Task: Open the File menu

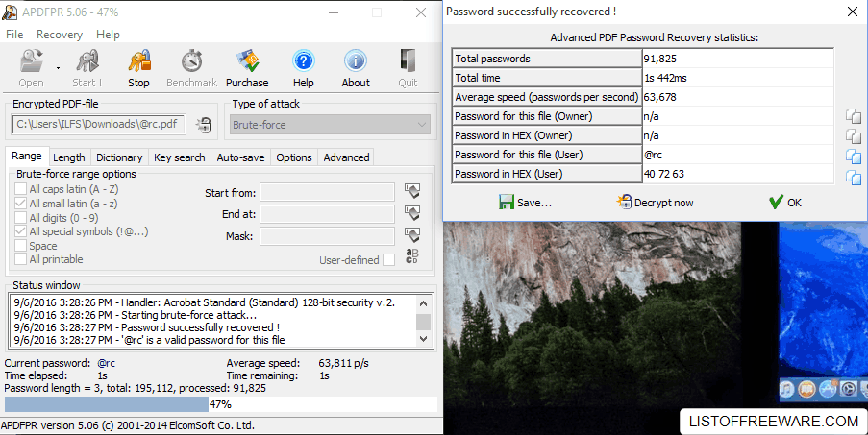Action: point(14,35)
